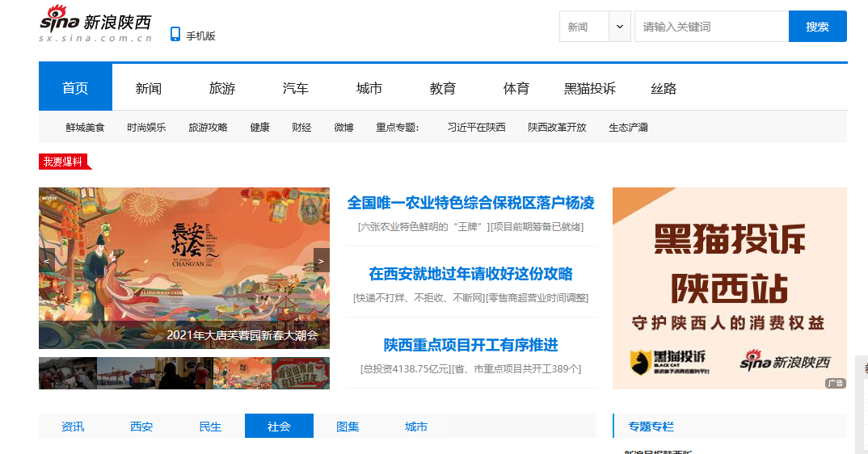This screenshot has height=454, width=868.
Task: Click the red 我要爆料 button
Action: (64, 162)
